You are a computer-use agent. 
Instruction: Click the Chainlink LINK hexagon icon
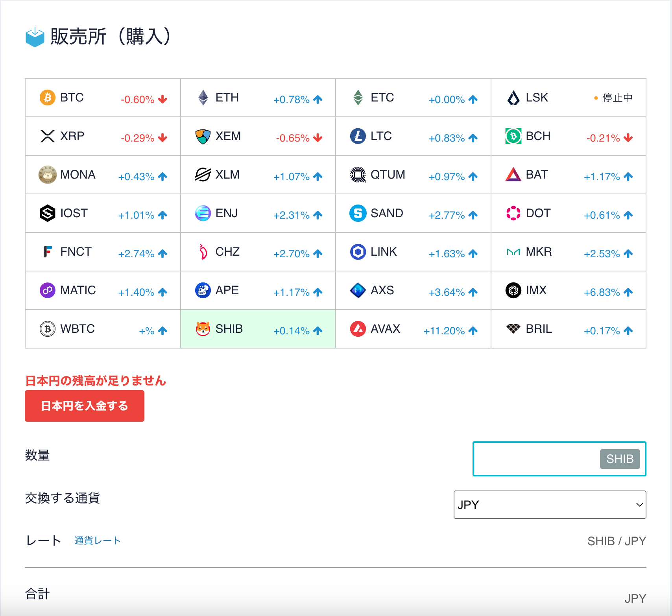click(x=358, y=252)
